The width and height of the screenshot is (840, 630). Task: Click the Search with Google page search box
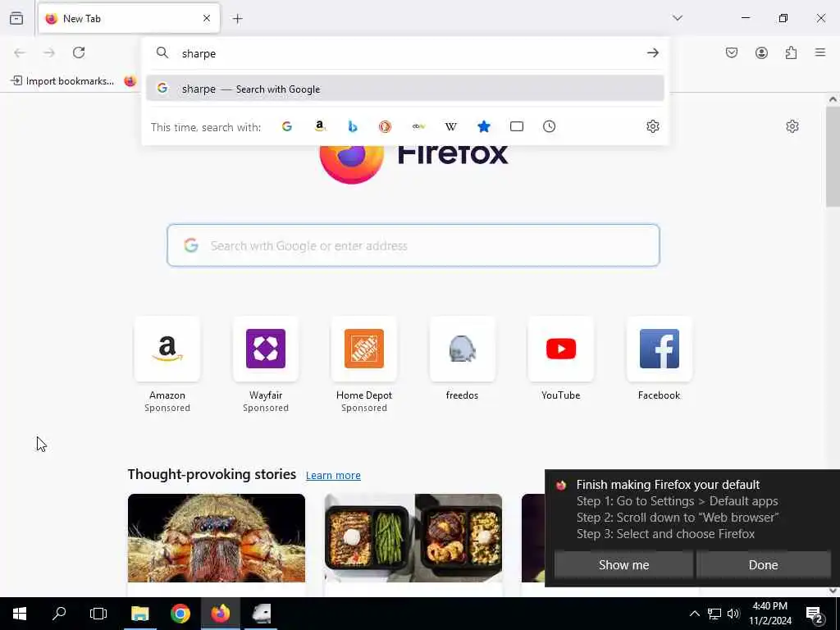(413, 245)
